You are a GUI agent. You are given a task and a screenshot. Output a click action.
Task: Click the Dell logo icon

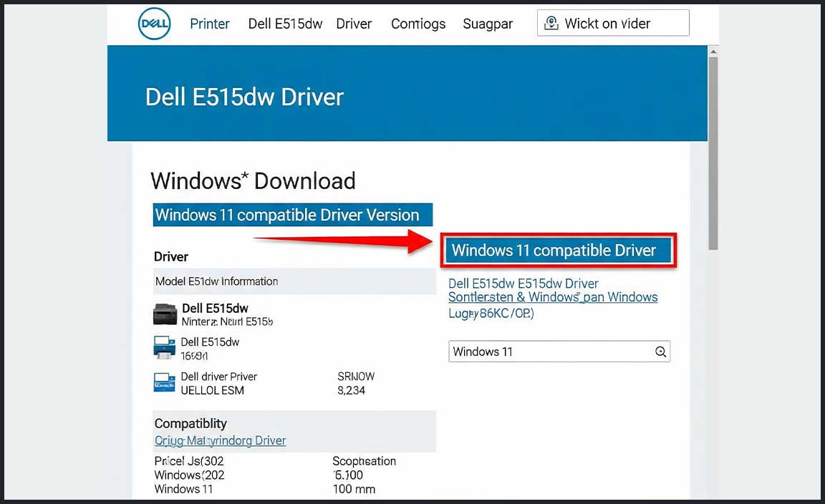click(x=154, y=24)
